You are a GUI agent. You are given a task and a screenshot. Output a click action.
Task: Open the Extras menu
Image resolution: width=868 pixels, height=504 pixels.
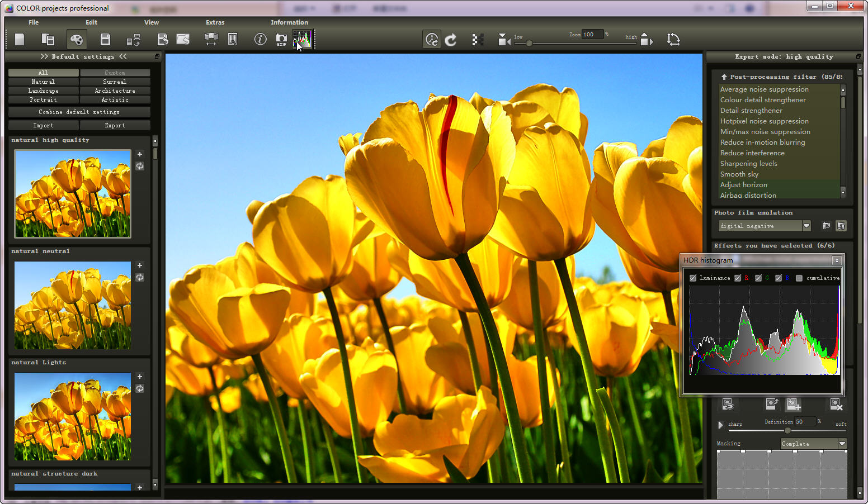click(215, 22)
